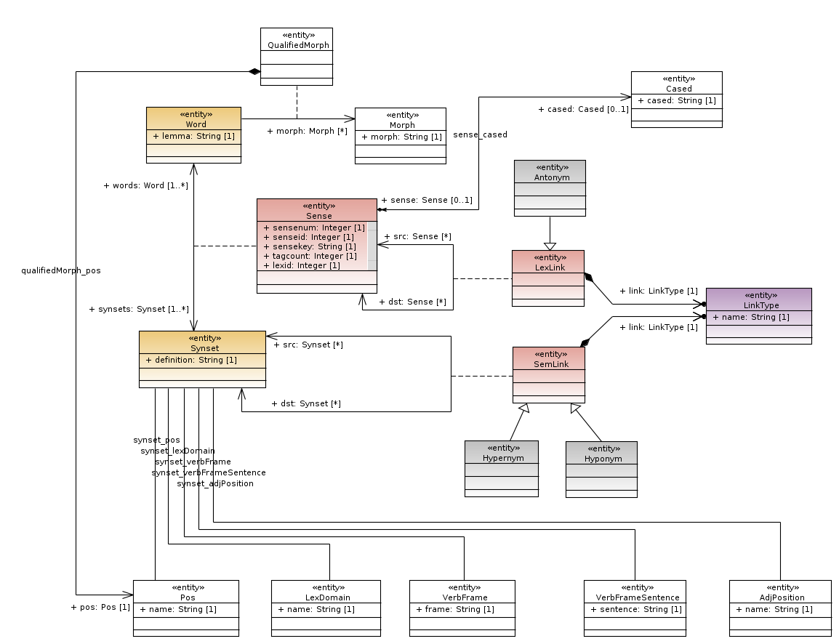Select the Antonym entity header
This screenshot has height=644, width=839.
[x=550, y=172]
